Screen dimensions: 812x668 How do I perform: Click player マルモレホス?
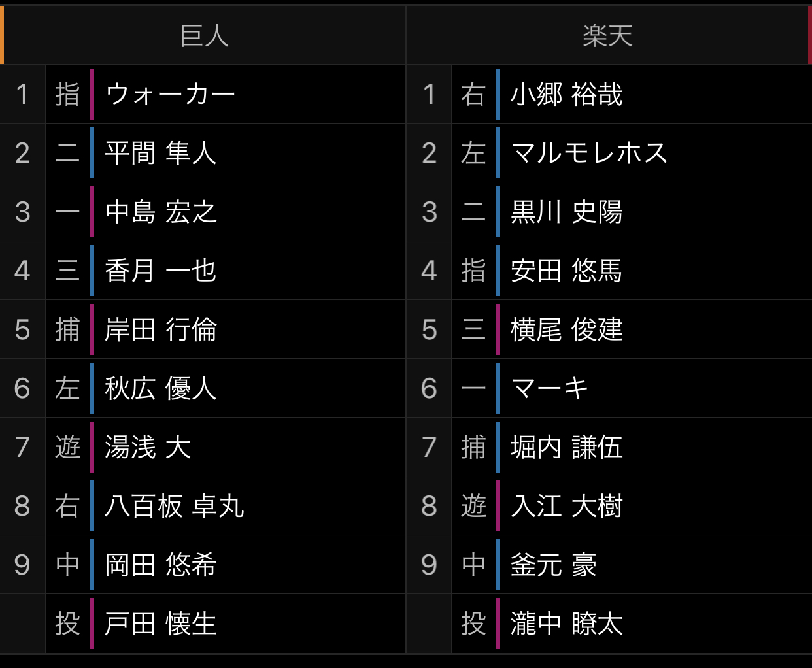point(589,153)
